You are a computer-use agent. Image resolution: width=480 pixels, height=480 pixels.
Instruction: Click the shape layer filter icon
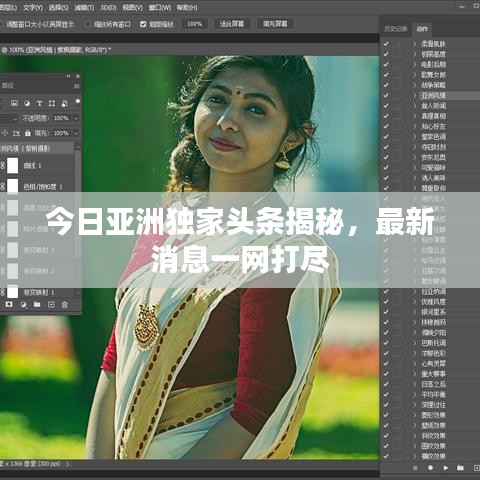click(52, 103)
